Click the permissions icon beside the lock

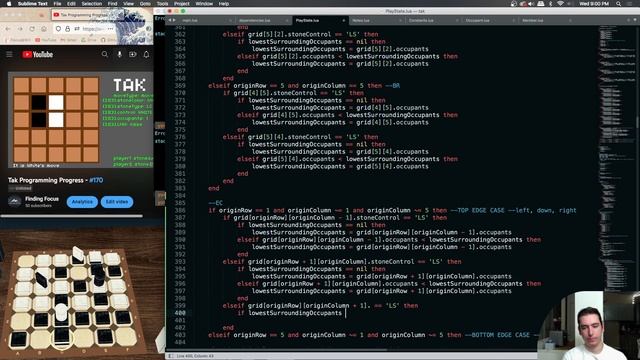pos(77,29)
